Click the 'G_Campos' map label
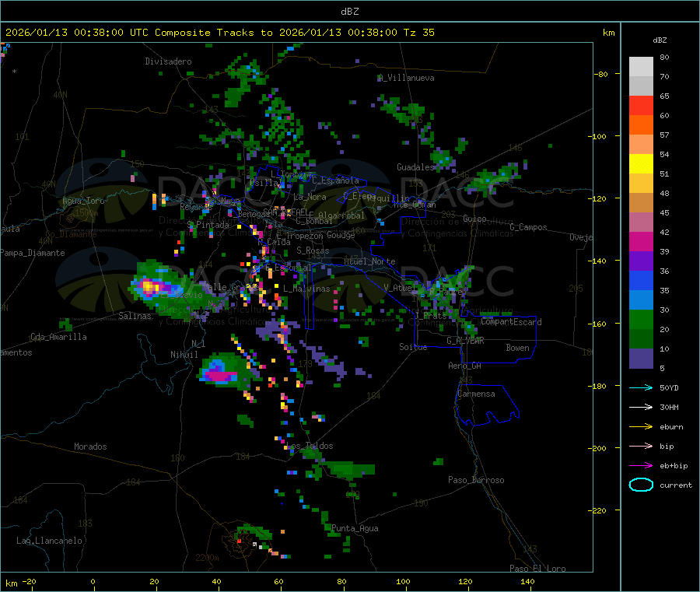 coord(528,227)
